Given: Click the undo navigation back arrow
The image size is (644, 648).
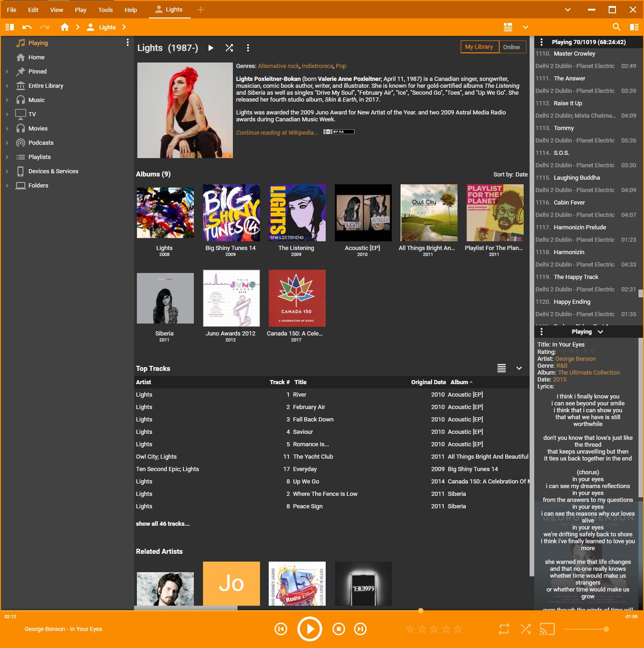Looking at the screenshot, I should (27, 27).
